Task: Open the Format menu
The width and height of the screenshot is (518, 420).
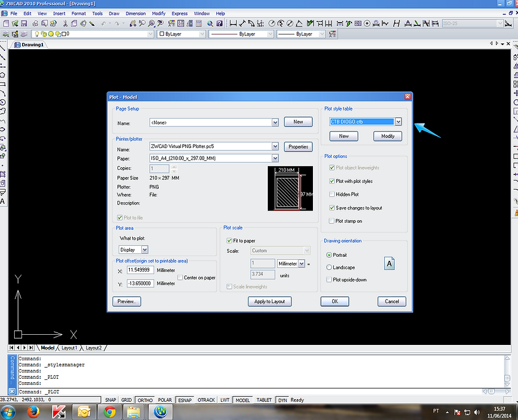Action: pyautogui.click(x=79, y=14)
